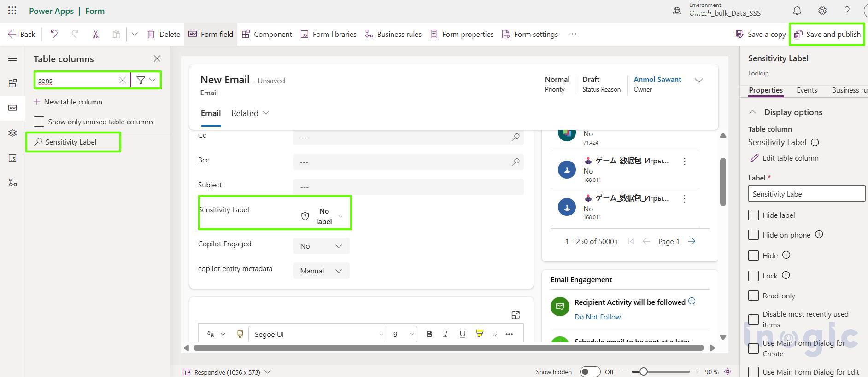Open Responsive size dropdown
The height and width of the screenshot is (377, 868).
click(227, 372)
